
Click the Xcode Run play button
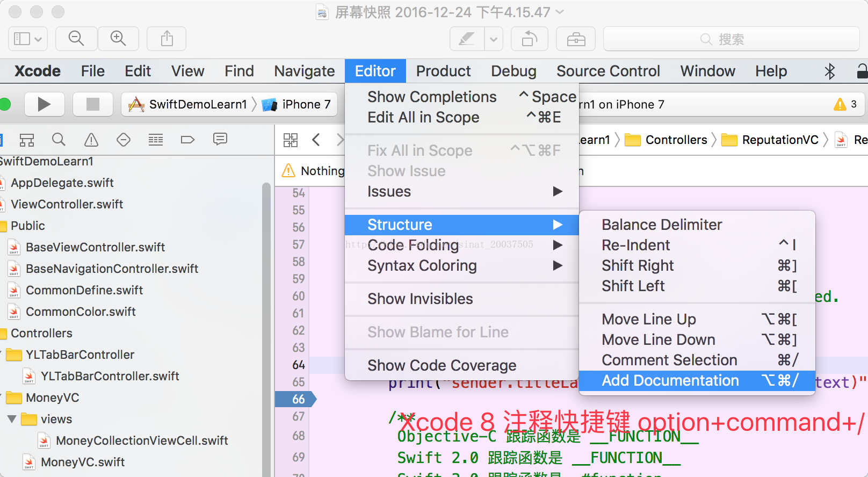tap(44, 104)
